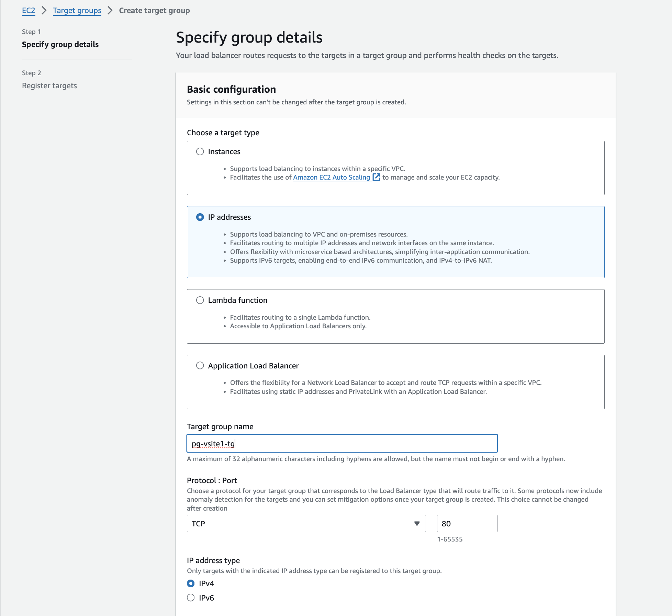Click the breadcrumb chevron after EC2
Viewport: 672px width, 616px height.
point(44,10)
